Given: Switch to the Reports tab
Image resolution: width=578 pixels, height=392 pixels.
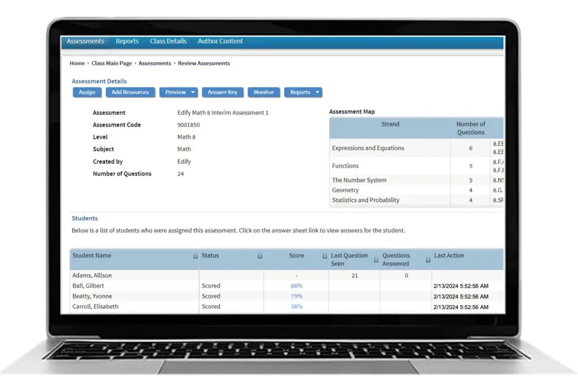Looking at the screenshot, I should (127, 41).
